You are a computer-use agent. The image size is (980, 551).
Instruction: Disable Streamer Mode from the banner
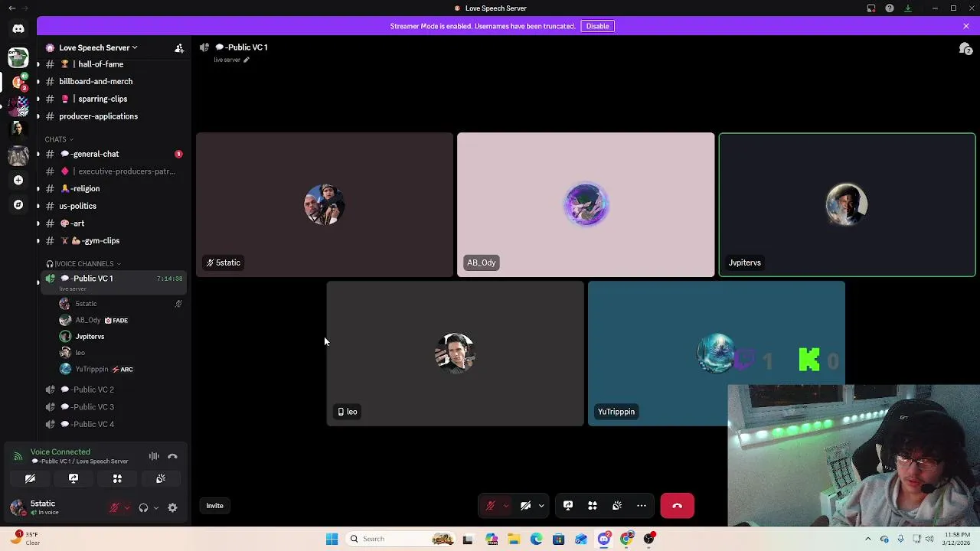[x=597, y=26]
